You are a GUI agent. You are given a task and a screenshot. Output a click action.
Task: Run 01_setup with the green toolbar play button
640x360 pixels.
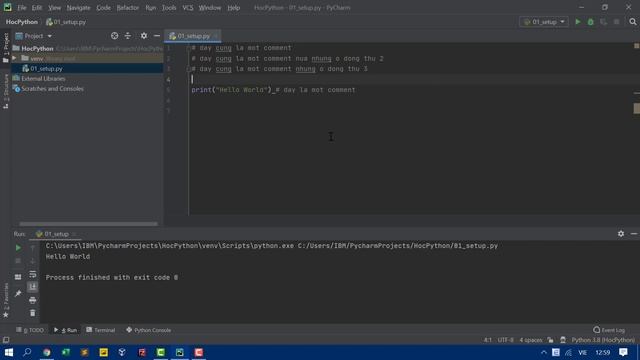click(x=578, y=22)
